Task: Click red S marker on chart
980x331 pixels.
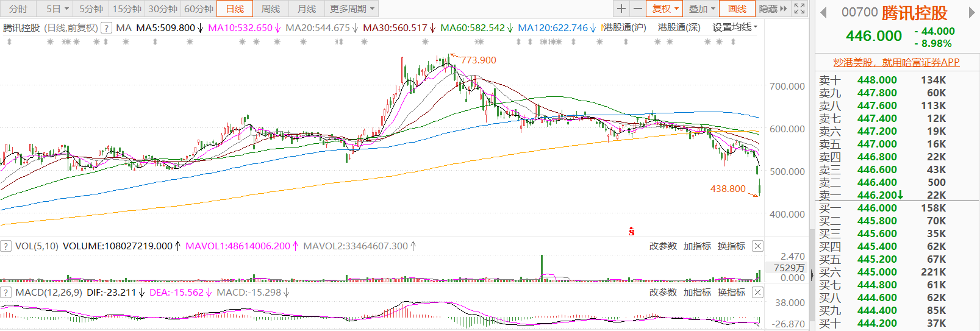Action: (632, 232)
